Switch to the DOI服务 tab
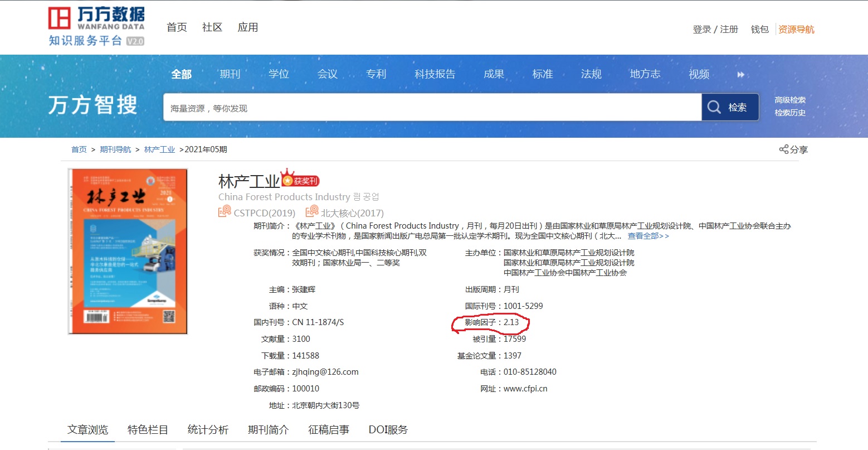The width and height of the screenshot is (868, 450). [388, 430]
